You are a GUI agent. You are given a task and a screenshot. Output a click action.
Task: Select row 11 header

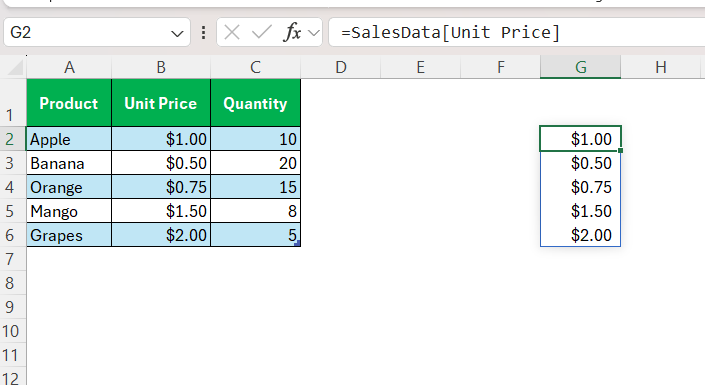pyautogui.click(x=13, y=355)
